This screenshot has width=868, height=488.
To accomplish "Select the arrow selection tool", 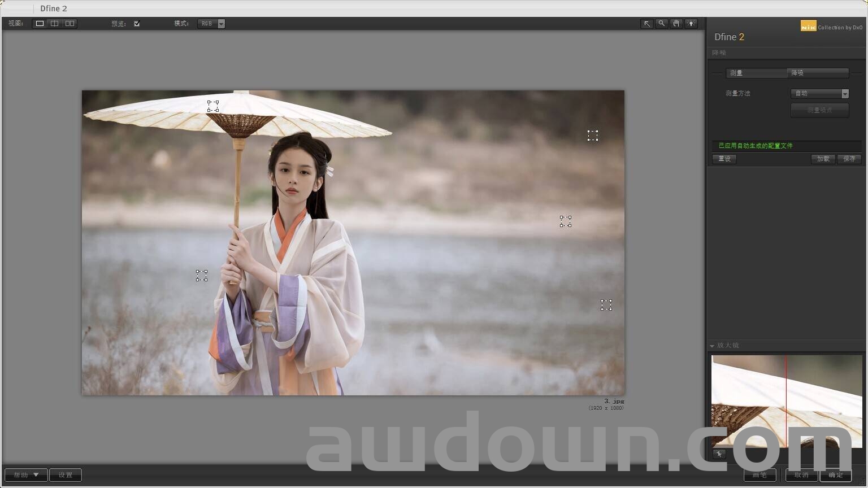I will click(646, 24).
